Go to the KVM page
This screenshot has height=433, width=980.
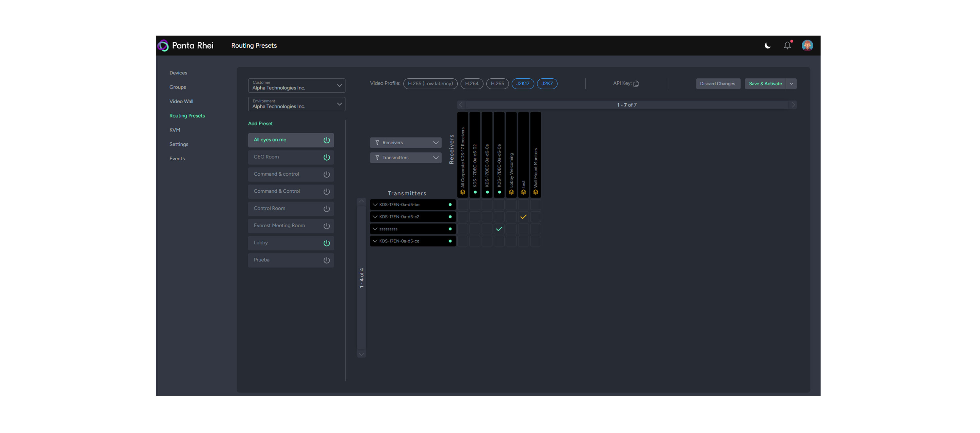175,130
